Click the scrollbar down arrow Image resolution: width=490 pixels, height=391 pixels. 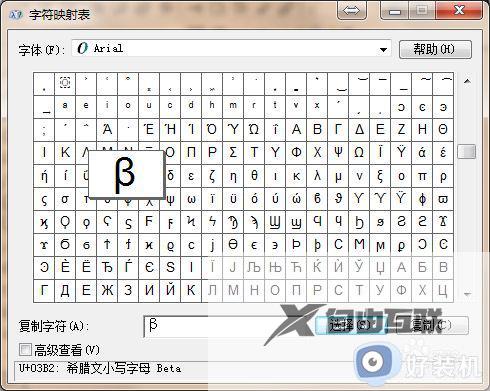point(467,294)
